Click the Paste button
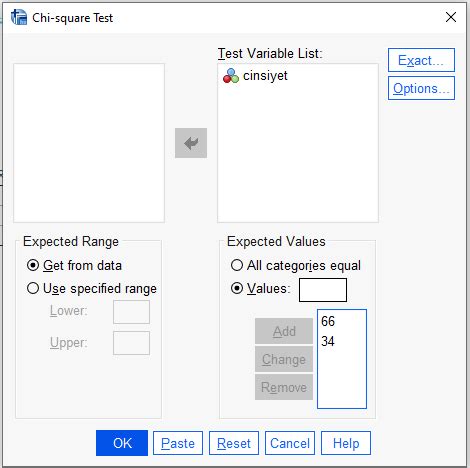 [178, 443]
